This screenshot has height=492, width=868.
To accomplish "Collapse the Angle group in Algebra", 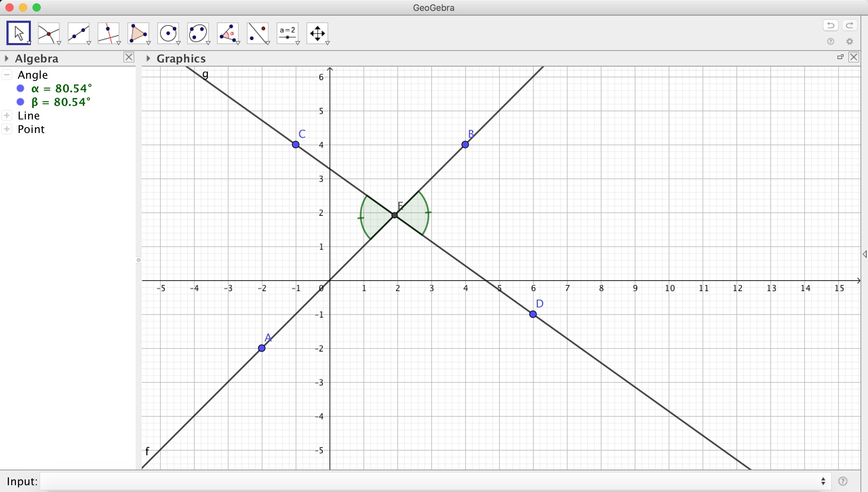I will (x=7, y=75).
